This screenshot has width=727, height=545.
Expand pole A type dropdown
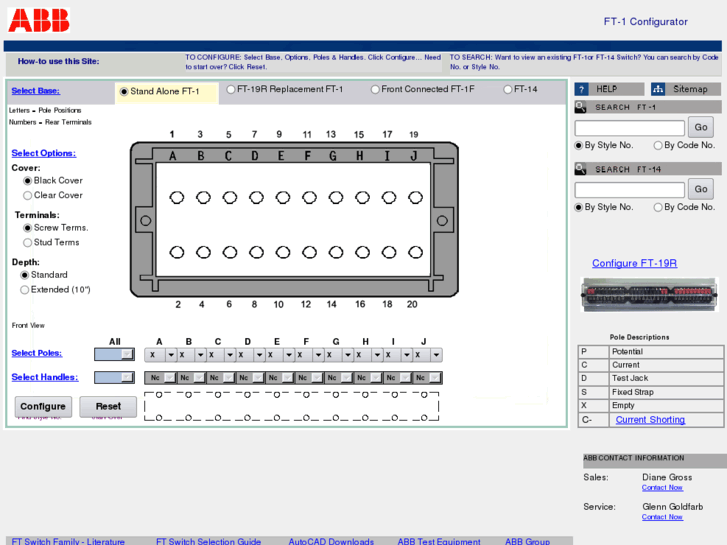tap(170, 355)
